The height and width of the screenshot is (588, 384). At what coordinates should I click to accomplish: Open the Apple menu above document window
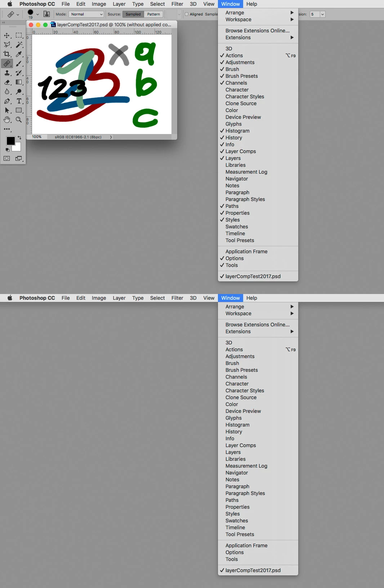click(x=10, y=4)
